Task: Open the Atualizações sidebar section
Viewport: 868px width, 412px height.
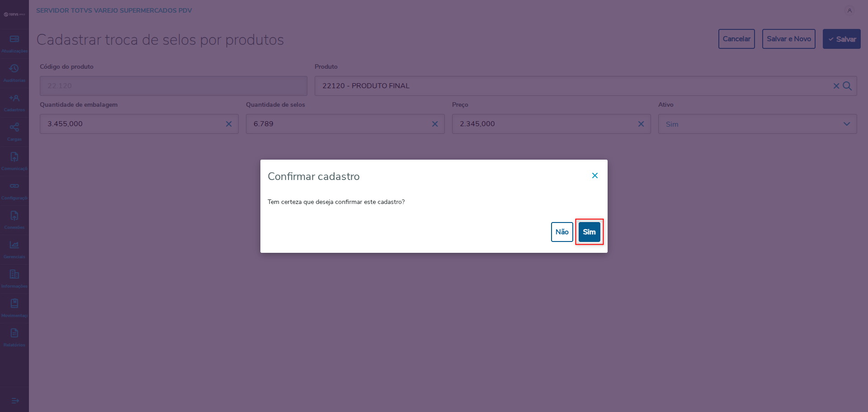Action: [14, 44]
